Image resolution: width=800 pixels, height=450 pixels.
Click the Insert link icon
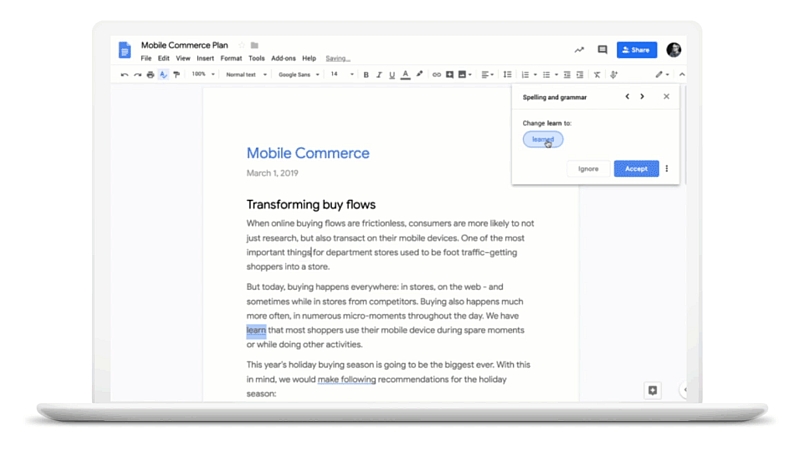(x=436, y=74)
